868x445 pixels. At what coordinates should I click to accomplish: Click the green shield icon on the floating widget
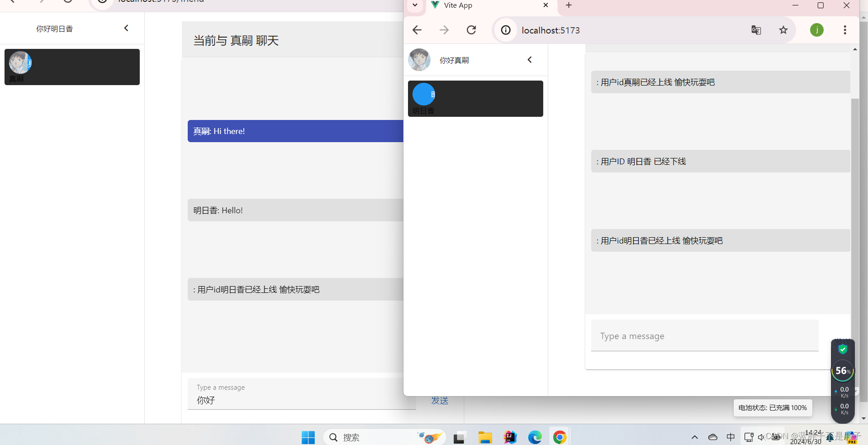(843, 349)
